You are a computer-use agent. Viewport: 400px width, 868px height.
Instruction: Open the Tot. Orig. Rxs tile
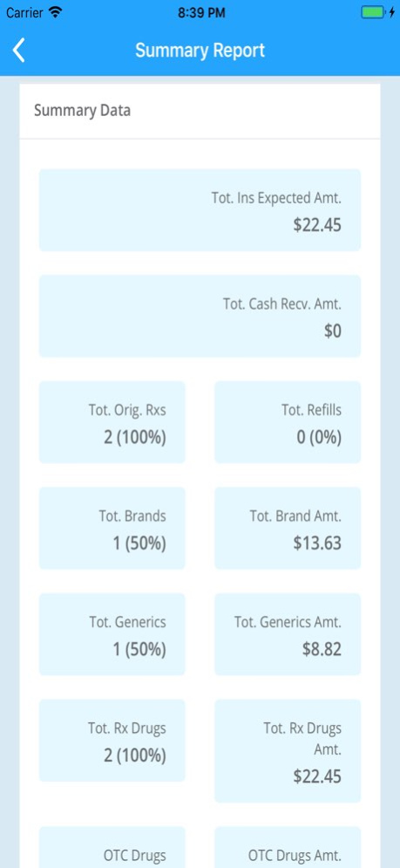[112, 422]
